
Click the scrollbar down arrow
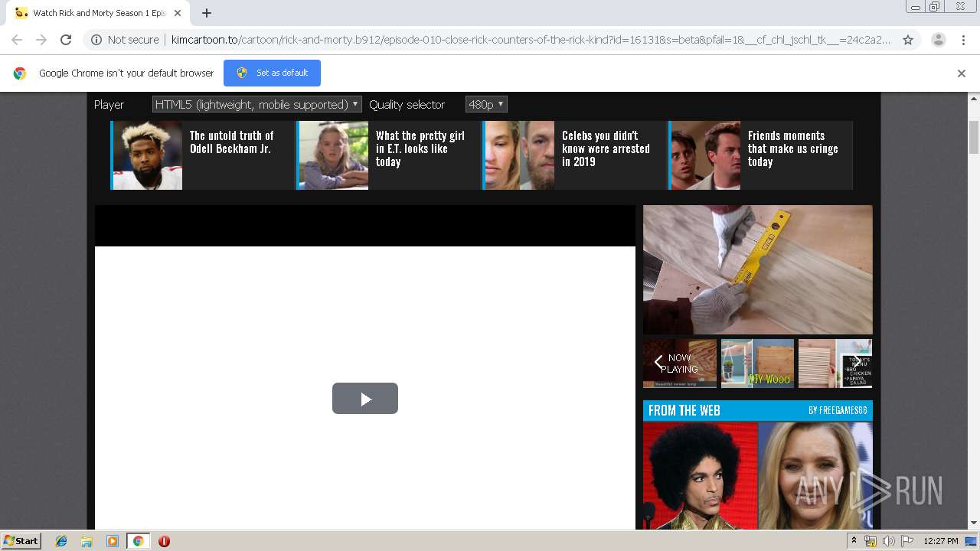coord(974,523)
